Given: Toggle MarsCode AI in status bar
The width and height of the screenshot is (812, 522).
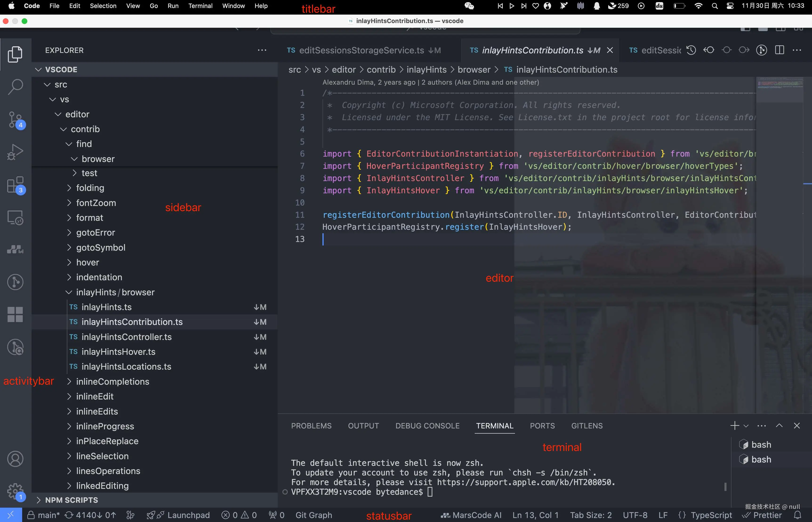Looking at the screenshot, I should tap(471, 515).
